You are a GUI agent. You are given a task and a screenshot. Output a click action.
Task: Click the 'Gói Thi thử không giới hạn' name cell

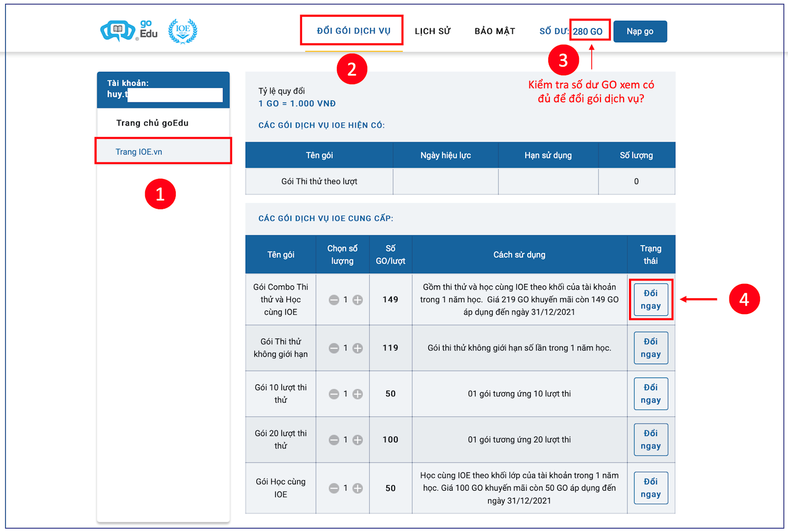pyautogui.click(x=281, y=348)
